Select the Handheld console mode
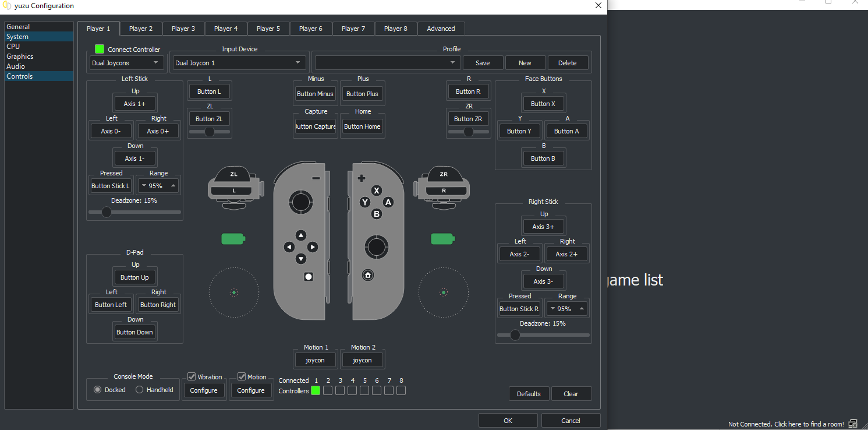Viewport: 868px width, 430px height. [x=140, y=390]
